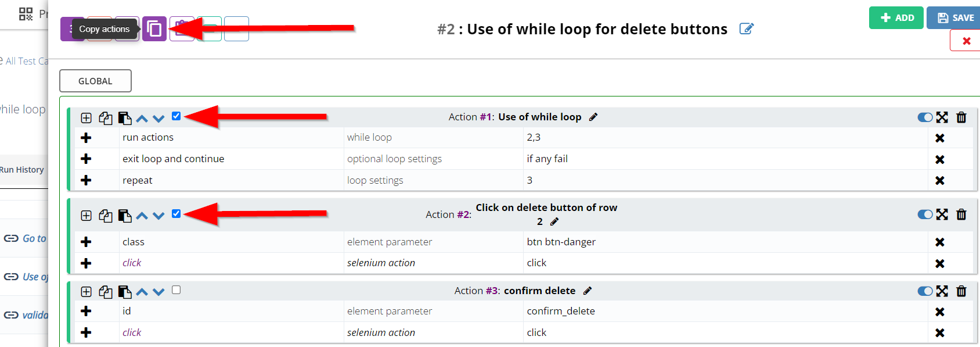
Task: Check the Action #3 selection checkbox
Action: tap(176, 290)
